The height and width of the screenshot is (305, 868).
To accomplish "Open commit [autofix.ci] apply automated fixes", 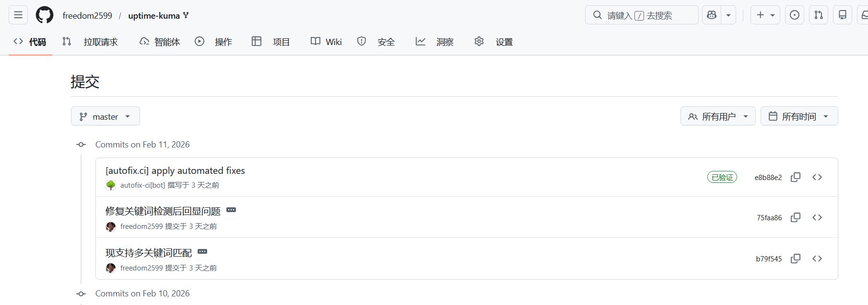I will [x=175, y=171].
